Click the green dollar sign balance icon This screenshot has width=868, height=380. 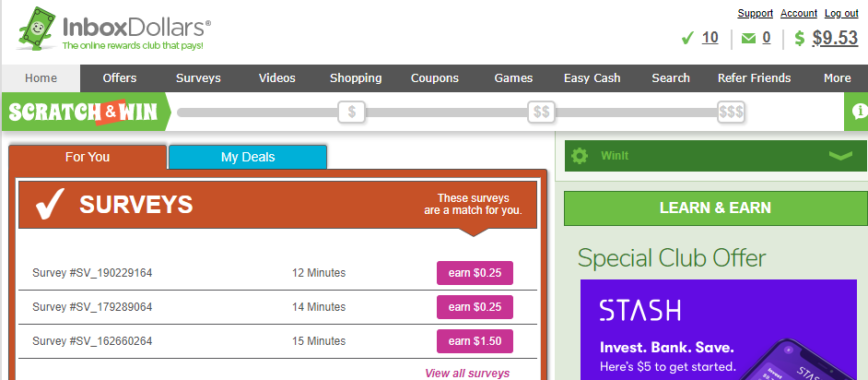click(799, 39)
